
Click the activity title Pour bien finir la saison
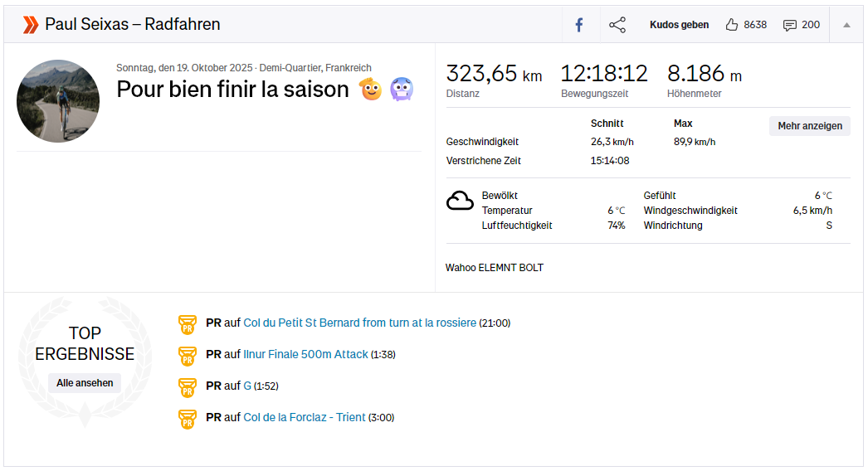click(232, 90)
